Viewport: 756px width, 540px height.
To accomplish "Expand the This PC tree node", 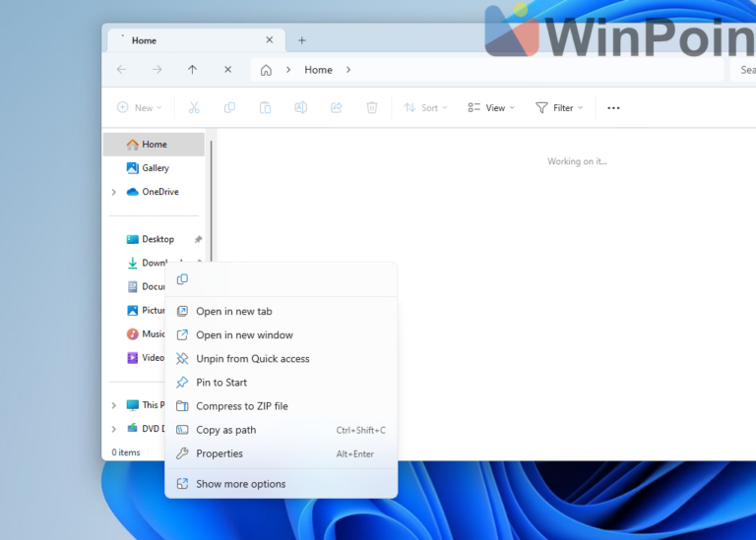I will tap(114, 405).
